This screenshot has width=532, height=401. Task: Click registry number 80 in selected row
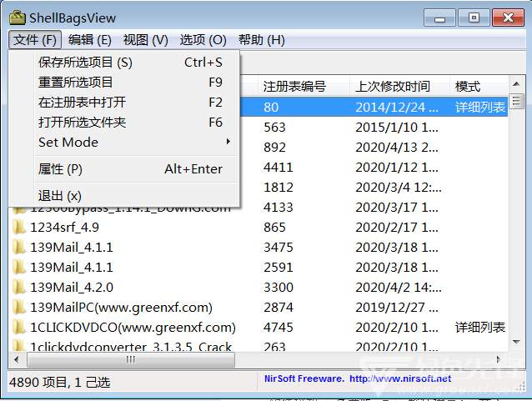click(271, 108)
